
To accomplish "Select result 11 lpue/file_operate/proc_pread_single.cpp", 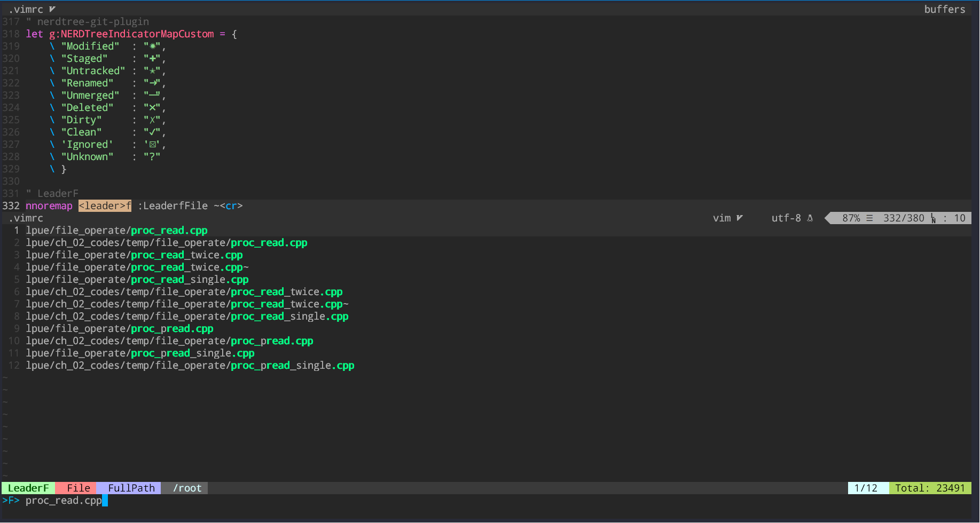I will [x=140, y=353].
